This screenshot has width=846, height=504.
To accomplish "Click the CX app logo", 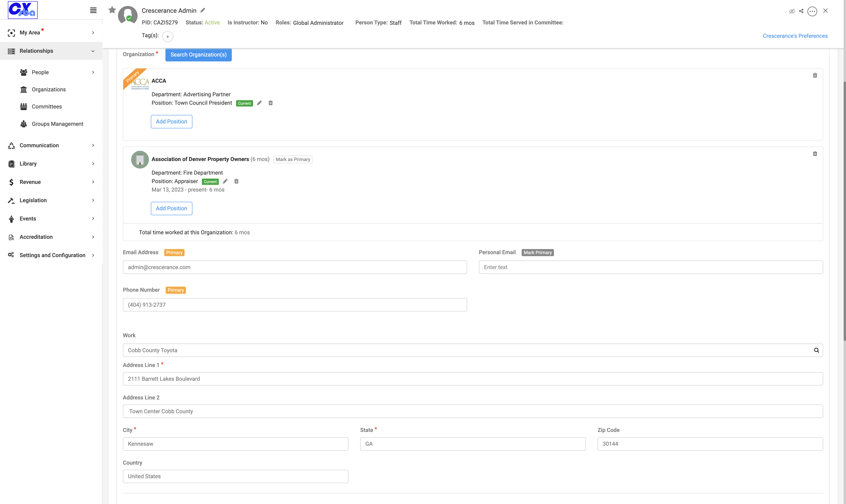I will pyautogui.click(x=23, y=10).
